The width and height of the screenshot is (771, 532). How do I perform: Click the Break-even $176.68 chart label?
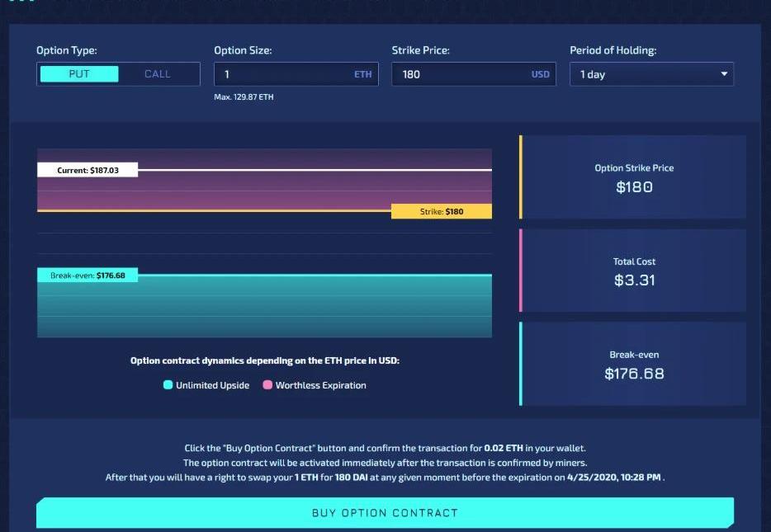pos(88,275)
